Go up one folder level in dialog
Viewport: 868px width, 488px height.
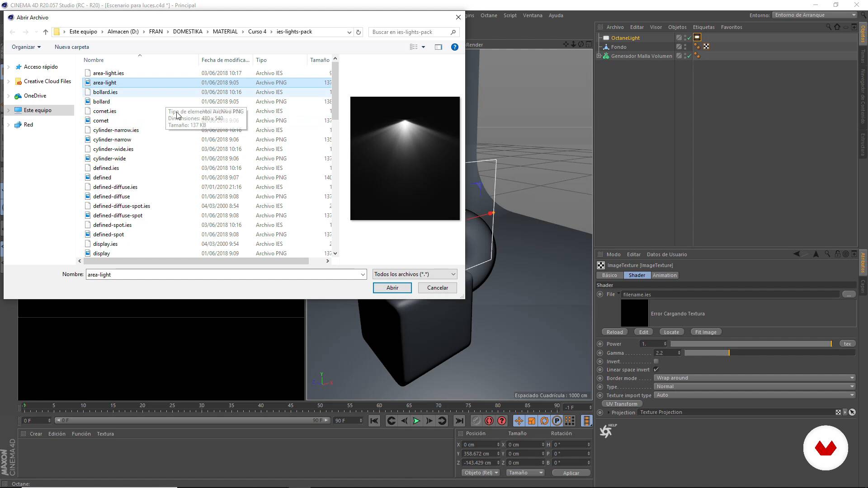coord(46,32)
